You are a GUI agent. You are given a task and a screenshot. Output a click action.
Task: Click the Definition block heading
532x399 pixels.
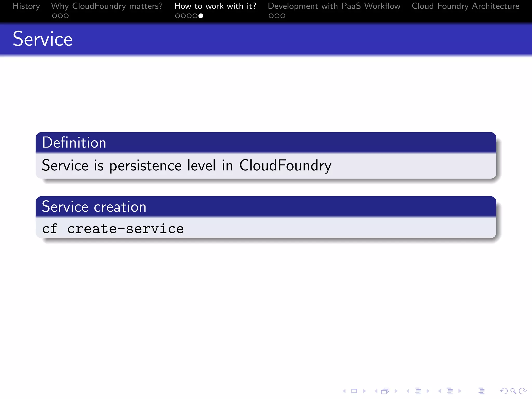point(74,143)
